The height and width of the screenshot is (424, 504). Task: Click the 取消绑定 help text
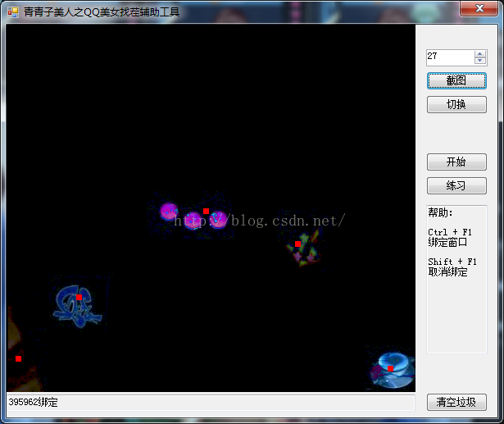(447, 271)
